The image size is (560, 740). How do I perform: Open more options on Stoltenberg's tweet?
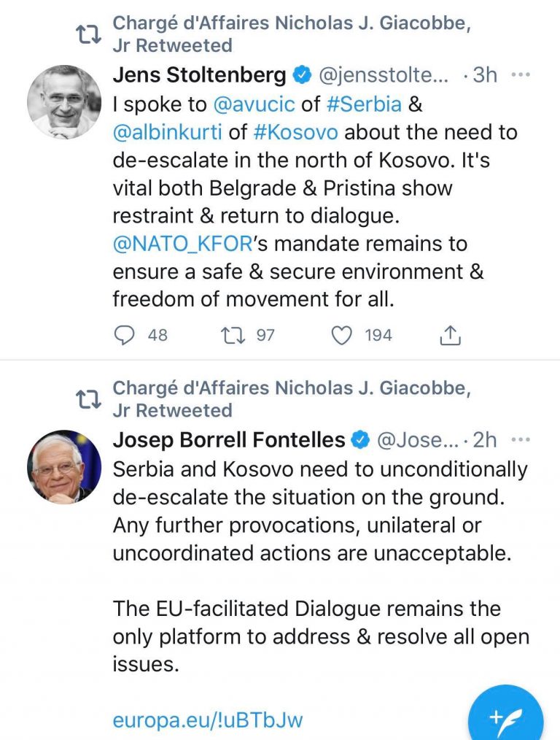pyautogui.click(x=519, y=75)
